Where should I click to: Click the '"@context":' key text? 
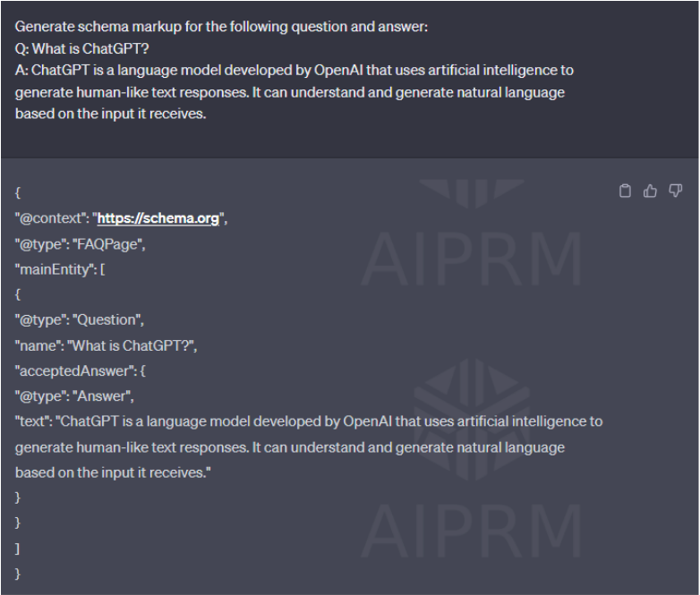pyautogui.click(x=51, y=218)
